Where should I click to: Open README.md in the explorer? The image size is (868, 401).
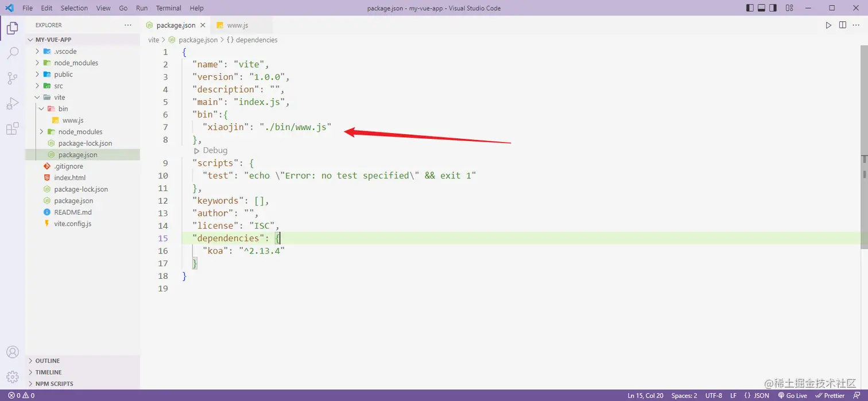point(83,212)
